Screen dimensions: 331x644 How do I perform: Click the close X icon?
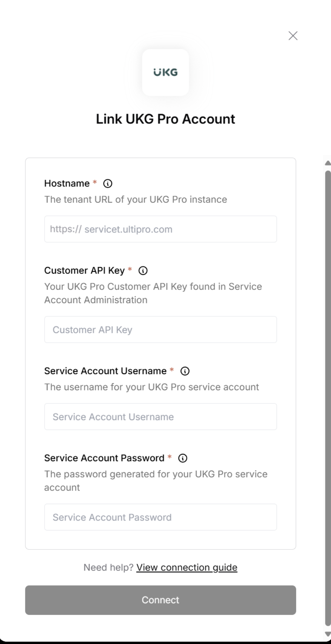point(293,36)
